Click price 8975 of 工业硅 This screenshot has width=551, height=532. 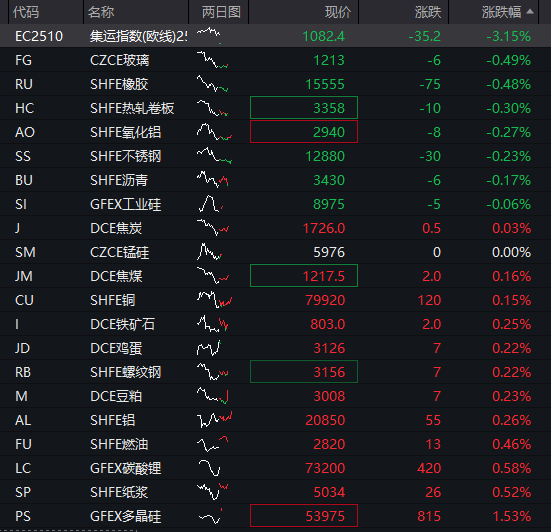tap(329, 205)
